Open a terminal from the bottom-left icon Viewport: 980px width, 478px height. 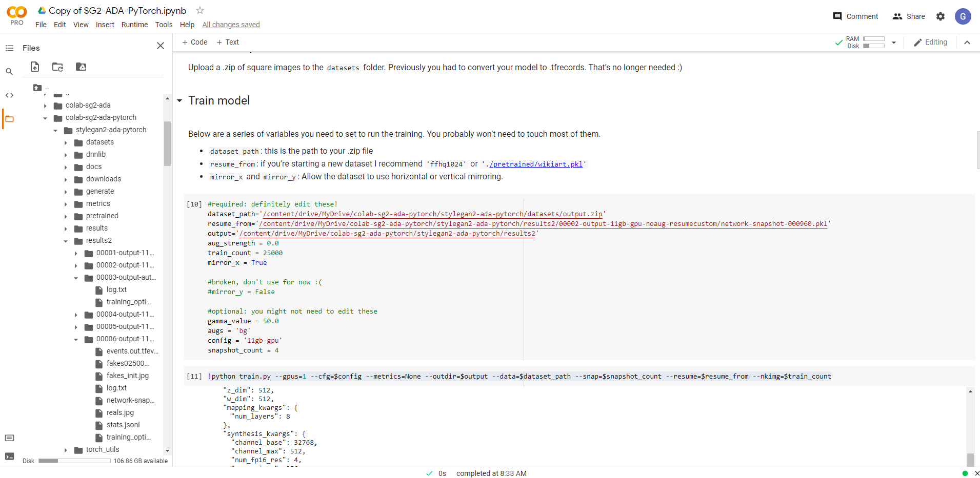[x=9, y=455]
